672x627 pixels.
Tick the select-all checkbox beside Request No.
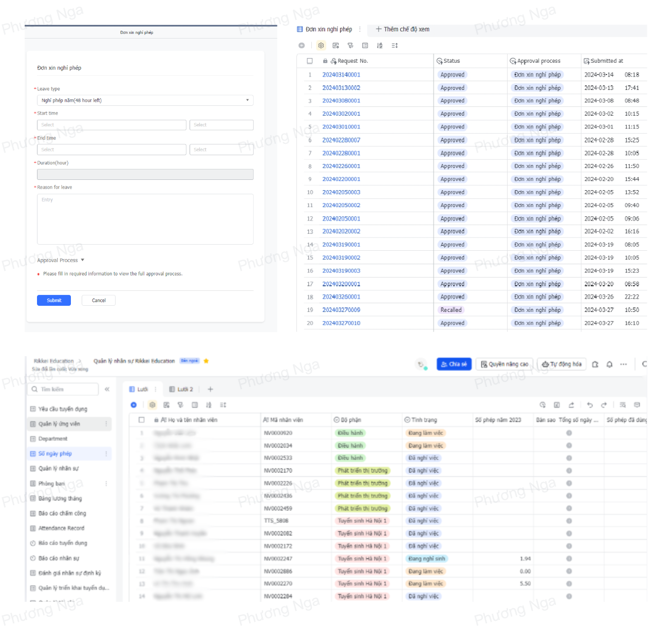tap(310, 61)
